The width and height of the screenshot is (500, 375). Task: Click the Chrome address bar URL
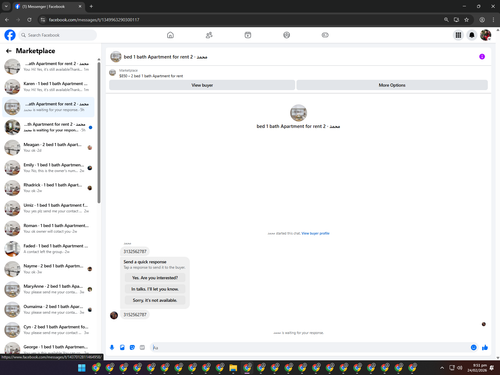94,20
